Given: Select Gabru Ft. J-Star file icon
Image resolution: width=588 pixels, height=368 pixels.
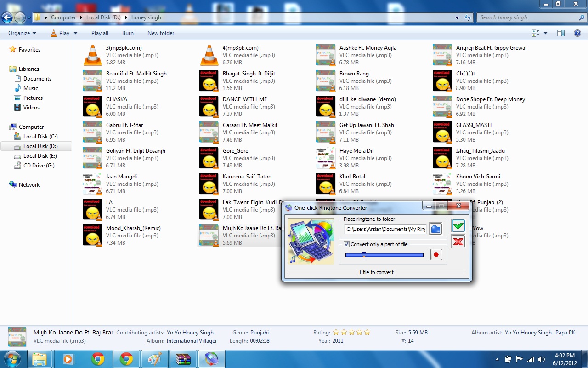Looking at the screenshot, I should point(92,132).
